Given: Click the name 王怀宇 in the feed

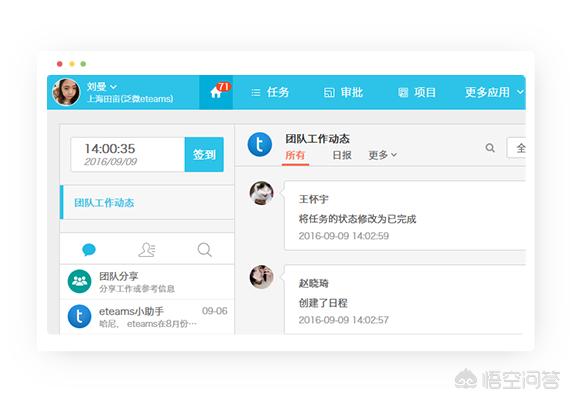Looking at the screenshot, I should (313, 199).
